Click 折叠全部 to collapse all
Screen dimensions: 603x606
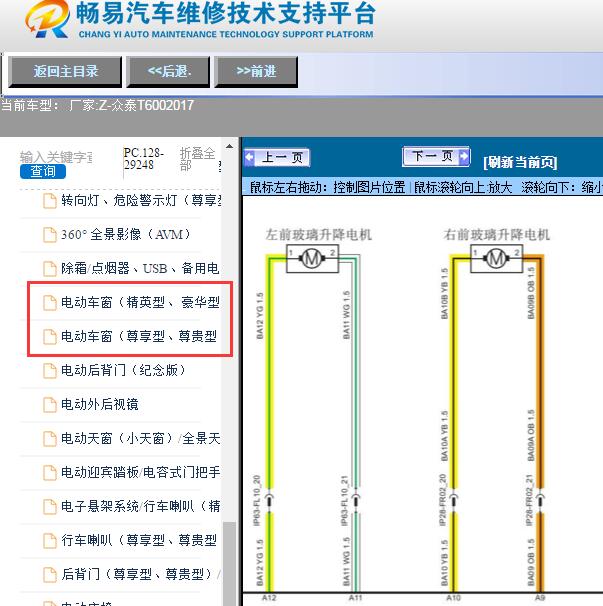(198, 159)
